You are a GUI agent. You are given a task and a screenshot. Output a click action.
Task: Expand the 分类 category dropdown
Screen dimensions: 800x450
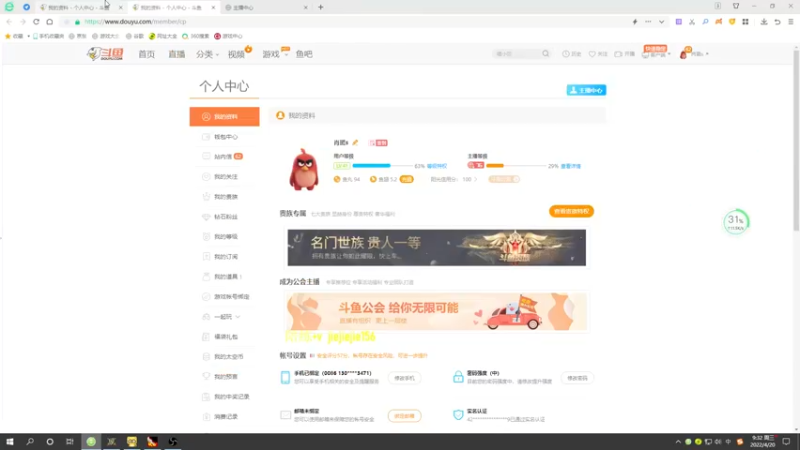pyautogui.click(x=207, y=54)
